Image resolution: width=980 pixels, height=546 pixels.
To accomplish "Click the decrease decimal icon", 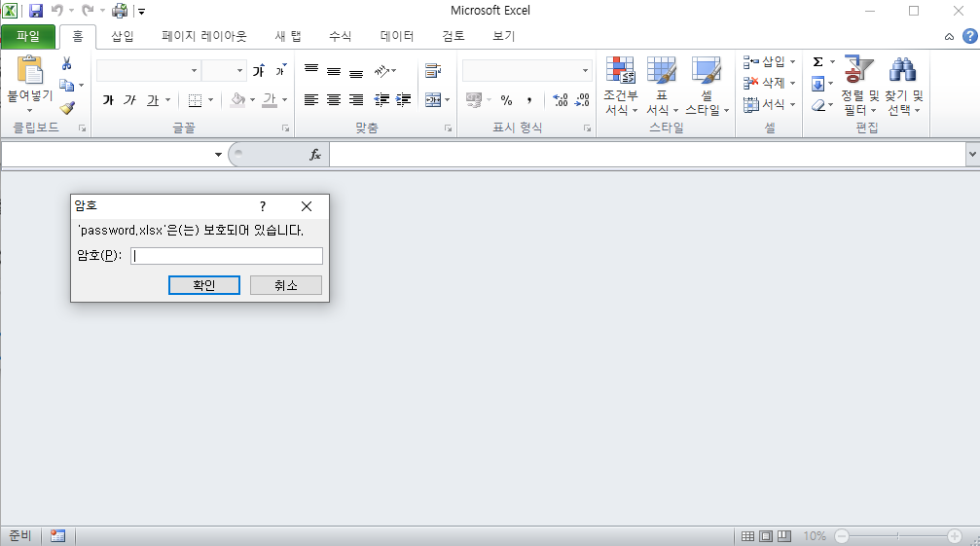I will (582, 100).
